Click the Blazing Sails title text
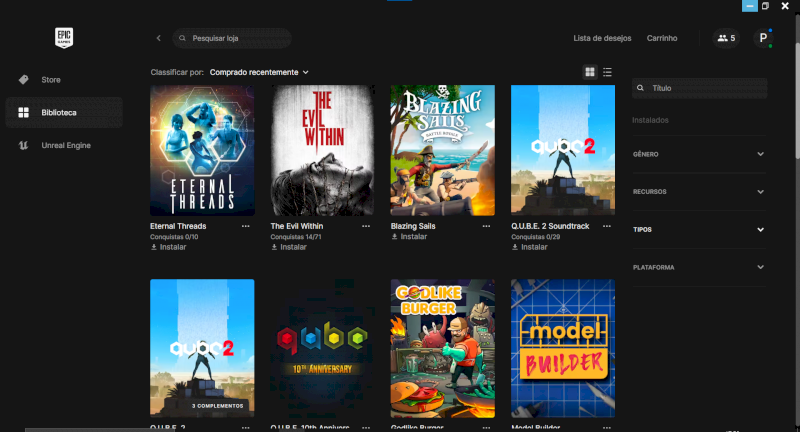 pyautogui.click(x=413, y=226)
